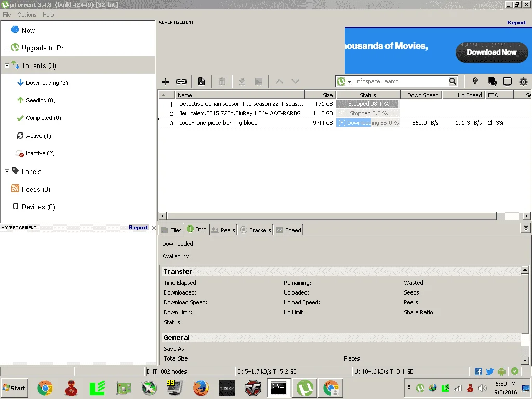Click the Remove torrent trash icon

pyautogui.click(x=222, y=82)
